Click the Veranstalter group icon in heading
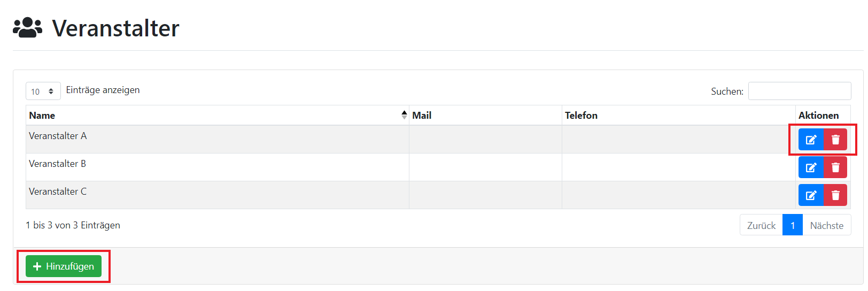This screenshot has width=868, height=291. pyautogui.click(x=27, y=28)
